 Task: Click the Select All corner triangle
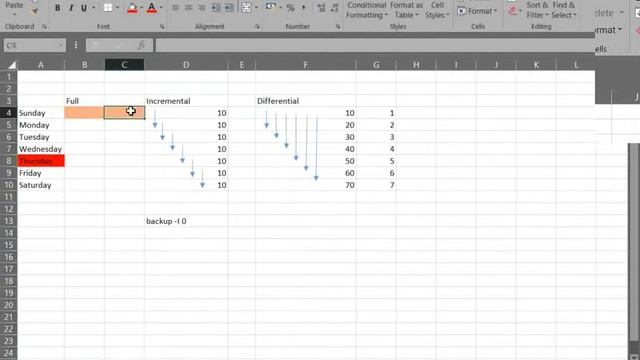click(x=12, y=64)
